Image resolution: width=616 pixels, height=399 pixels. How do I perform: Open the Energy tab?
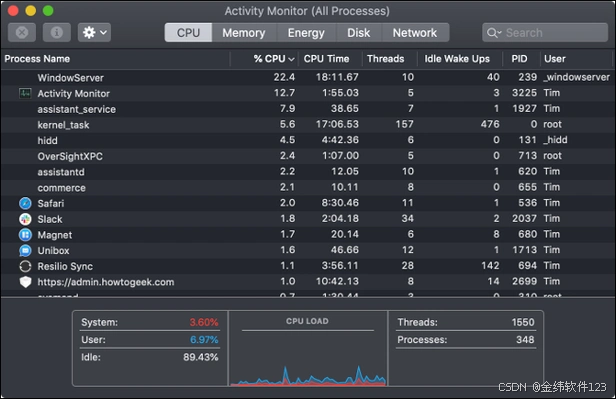[x=306, y=33]
